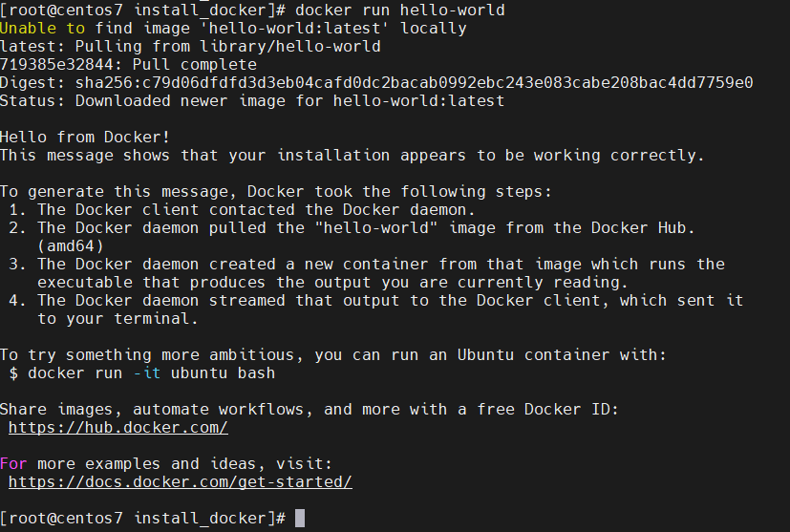Click the 'to your terminal.' line
This screenshot has width=790, height=532.
tap(117, 318)
